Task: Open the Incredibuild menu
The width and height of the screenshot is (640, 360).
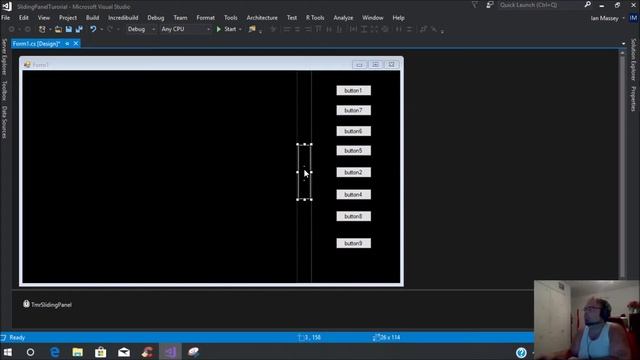Action: [123, 18]
